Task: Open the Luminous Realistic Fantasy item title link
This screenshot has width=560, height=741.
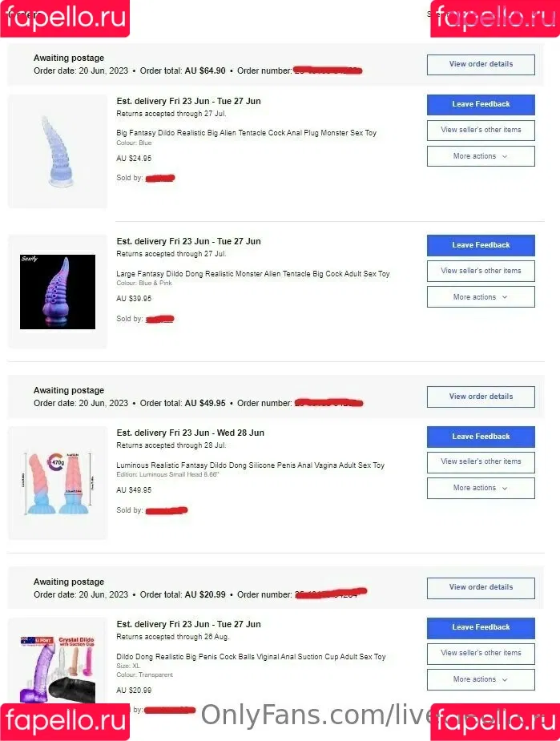Action: click(251, 465)
